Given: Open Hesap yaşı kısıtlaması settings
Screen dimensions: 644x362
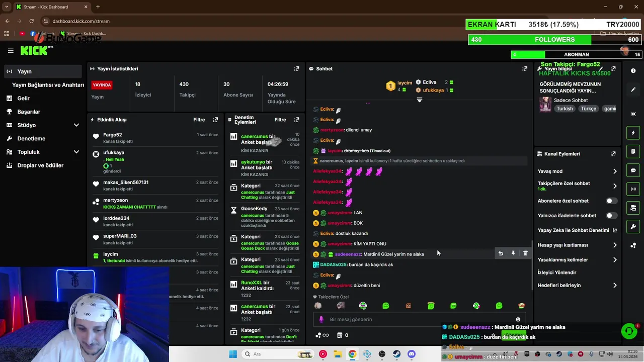Looking at the screenshot, I should [x=577, y=245].
